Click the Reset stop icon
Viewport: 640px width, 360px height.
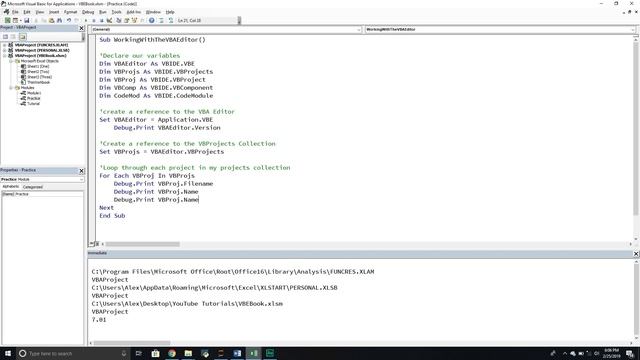point(101,20)
